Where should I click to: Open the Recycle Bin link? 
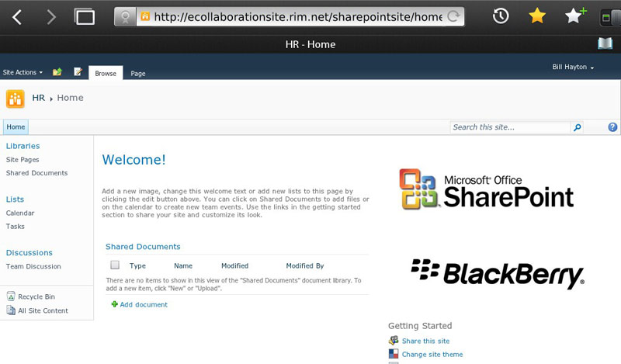36,296
